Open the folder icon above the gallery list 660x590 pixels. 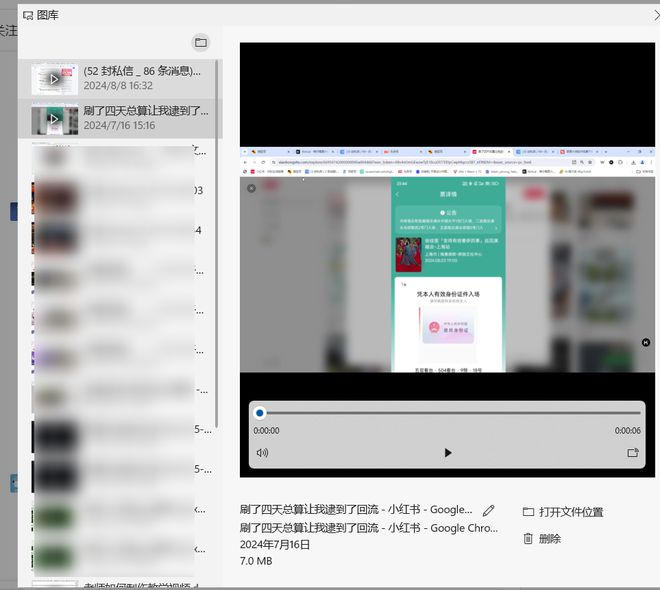point(201,43)
